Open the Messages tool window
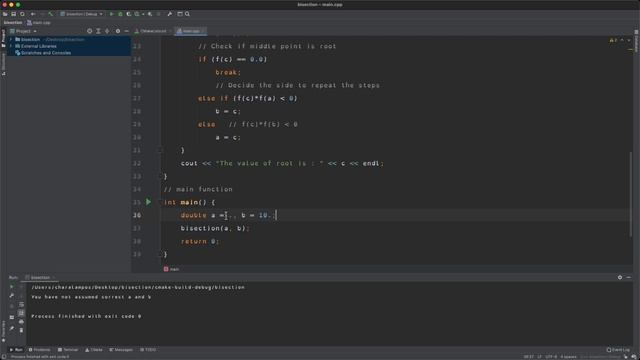This screenshot has width=640, height=360. 121,350
